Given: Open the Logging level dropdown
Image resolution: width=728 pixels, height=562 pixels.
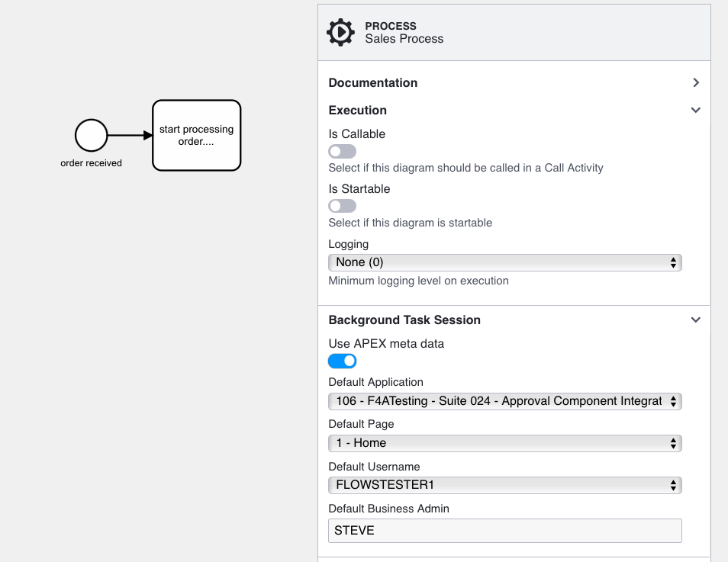Looking at the screenshot, I should click(x=504, y=262).
